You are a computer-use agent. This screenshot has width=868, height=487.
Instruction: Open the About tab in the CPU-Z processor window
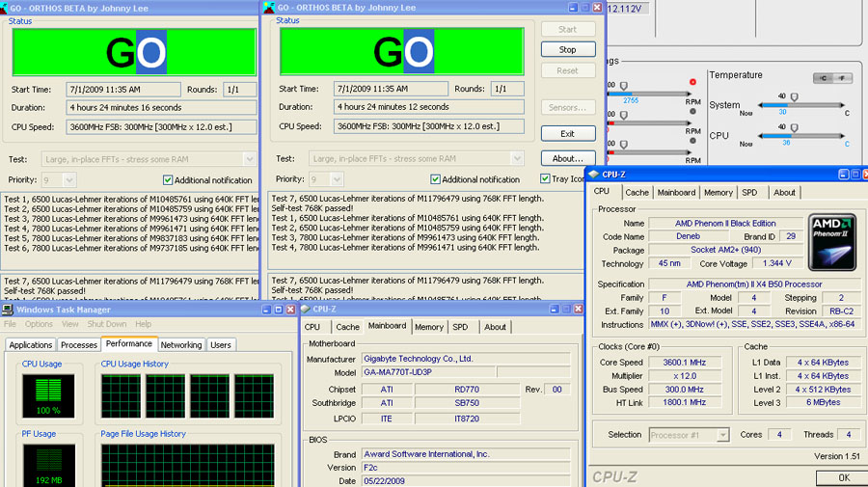[784, 193]
